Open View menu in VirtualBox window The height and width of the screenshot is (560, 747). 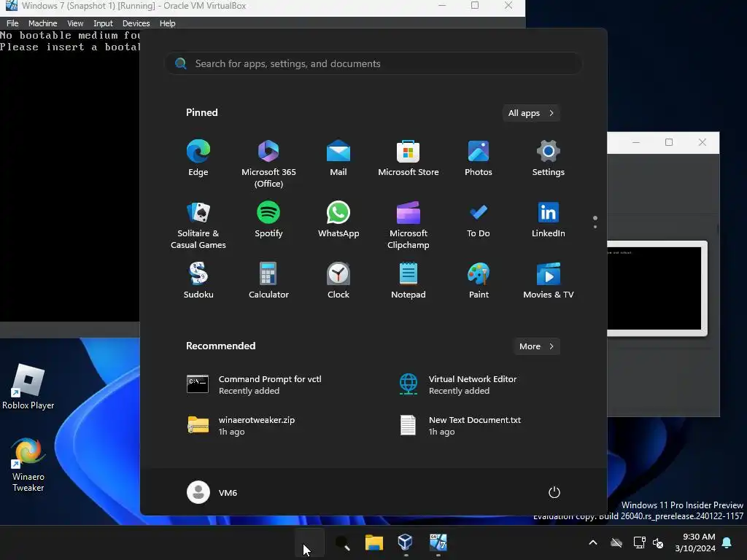[x=75, y=23]
